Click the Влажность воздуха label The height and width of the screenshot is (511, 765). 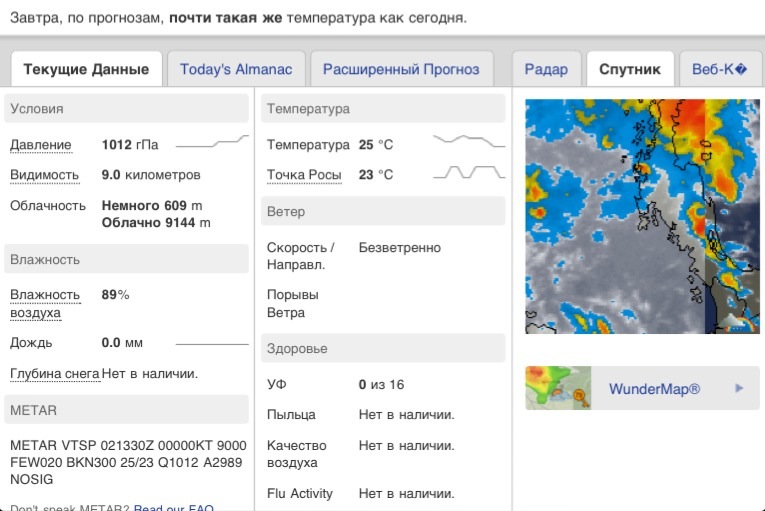[45, 304]
